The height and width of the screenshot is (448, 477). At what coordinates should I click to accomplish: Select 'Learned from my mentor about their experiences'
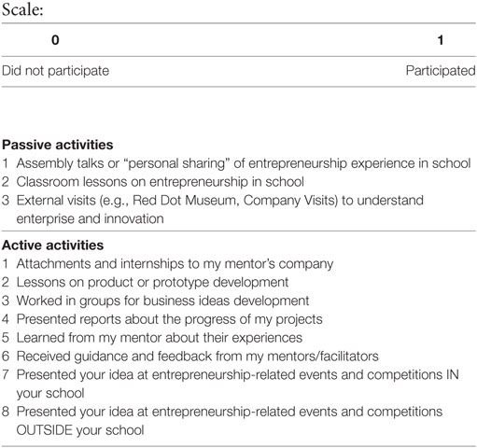[152, 338]
